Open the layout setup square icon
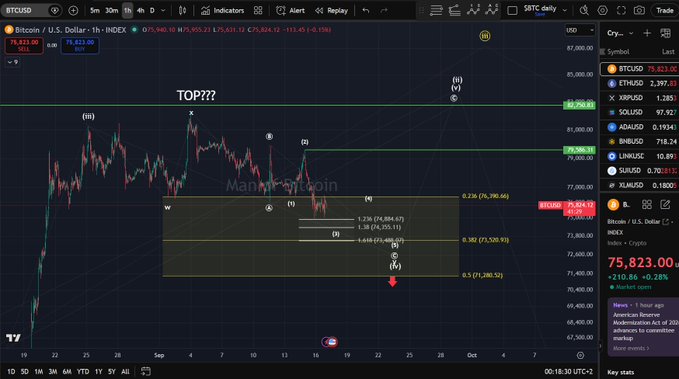This screenshot has width=679, height=379. click(x=512, y=10)
